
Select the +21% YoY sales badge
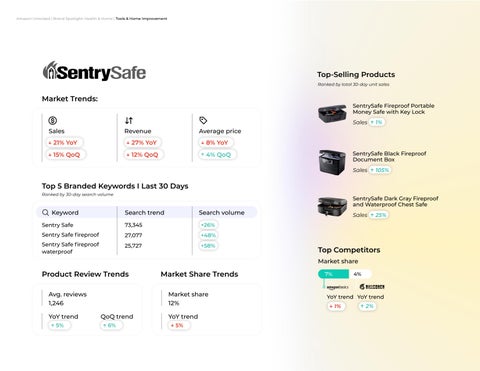[63, 143]
